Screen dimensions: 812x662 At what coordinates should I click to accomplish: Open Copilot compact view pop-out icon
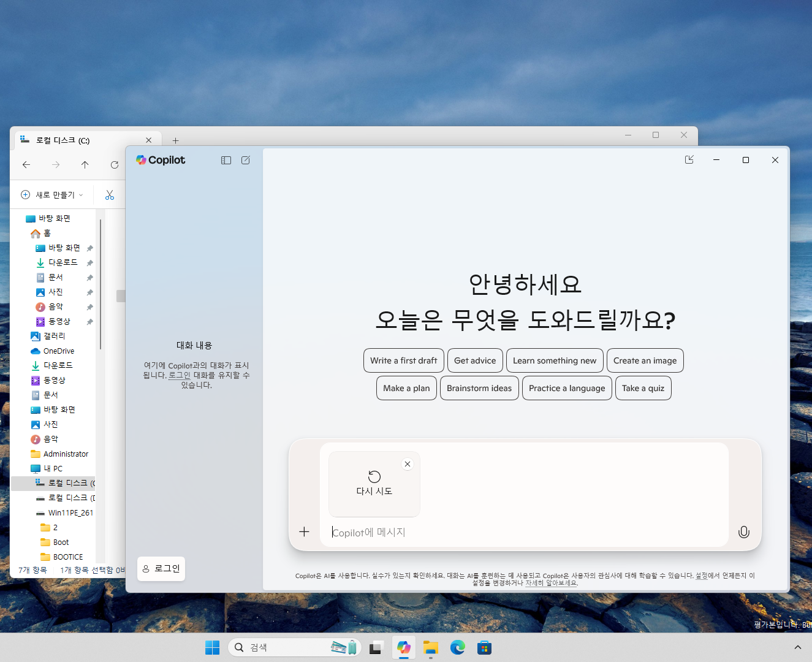[689, 159]
